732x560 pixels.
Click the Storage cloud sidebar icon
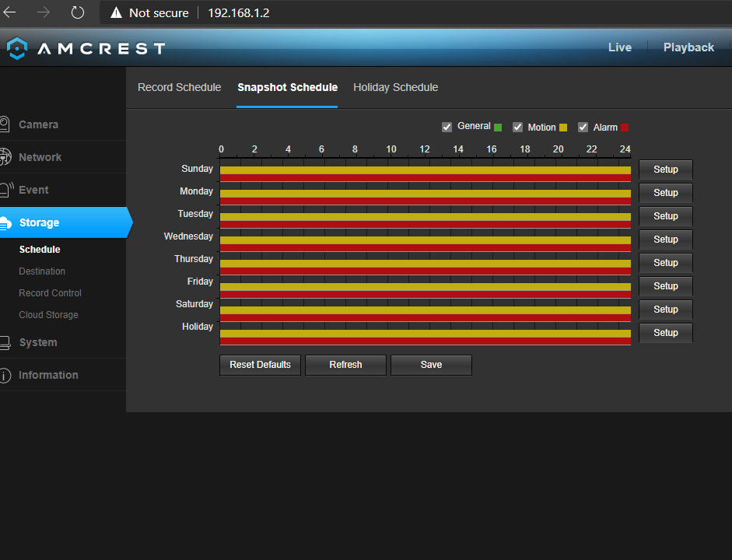[5, 222]
